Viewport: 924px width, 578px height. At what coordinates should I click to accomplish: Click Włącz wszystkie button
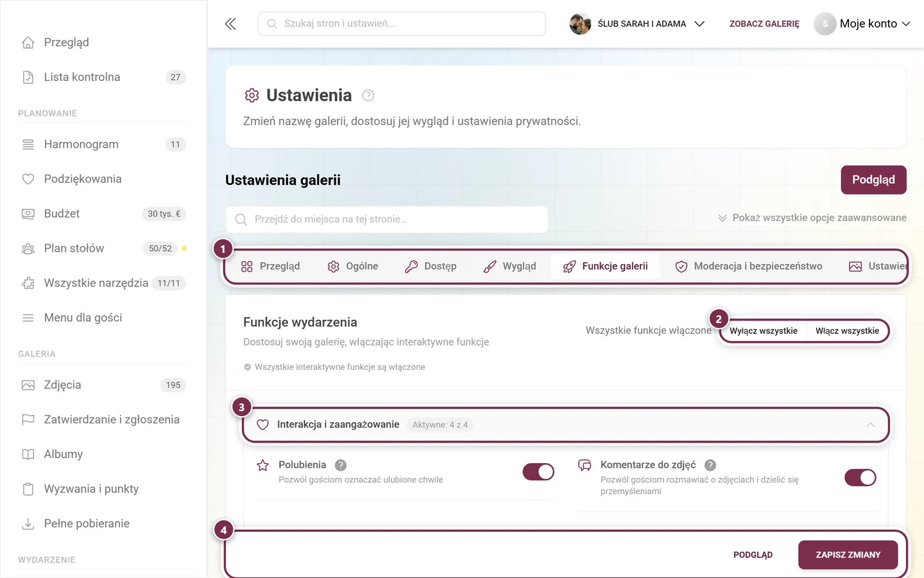pos(847,331)
